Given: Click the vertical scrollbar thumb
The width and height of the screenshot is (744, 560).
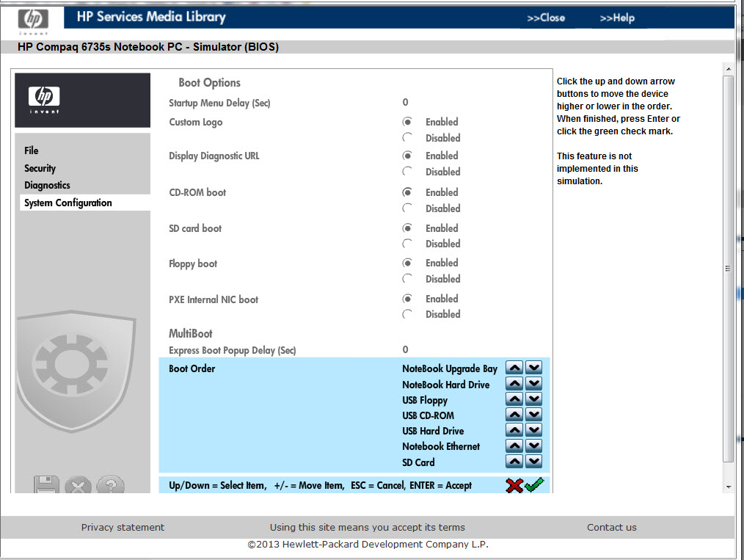Looking at the screenshot, I should [x=729, y=269].
